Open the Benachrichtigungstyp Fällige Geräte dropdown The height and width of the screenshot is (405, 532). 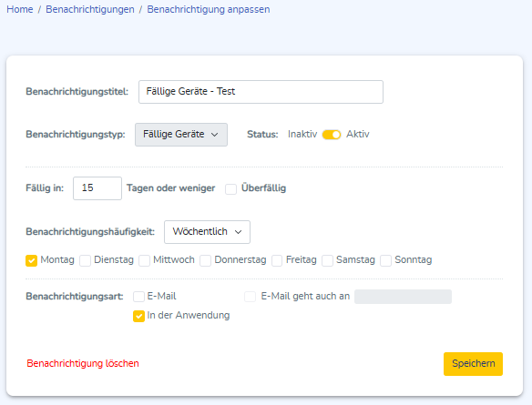point(181,135)
